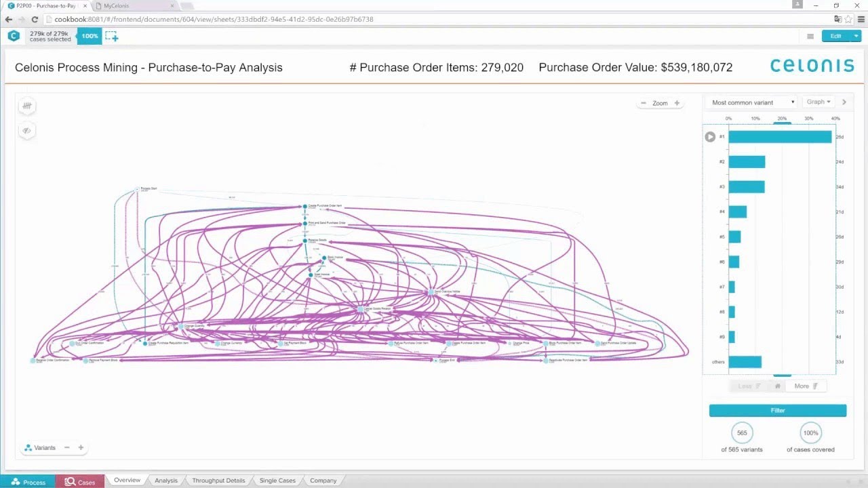Click the Edit button
868x488 pixels.
coord(836,36)
